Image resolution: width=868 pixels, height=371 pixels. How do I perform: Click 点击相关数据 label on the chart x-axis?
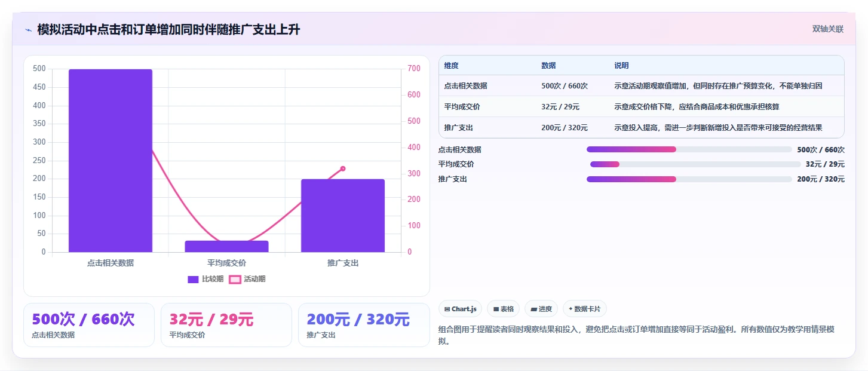click(x=111, y=263)
